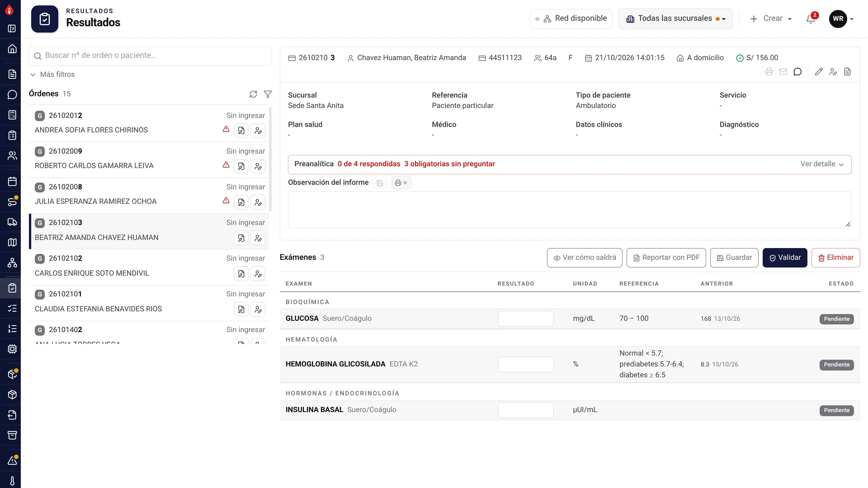The width and height of the screenshot is (868, 488).
Task: Select order 26102103 Beatriz Amanda Chavez Huaman
Action: coord(149,231)
